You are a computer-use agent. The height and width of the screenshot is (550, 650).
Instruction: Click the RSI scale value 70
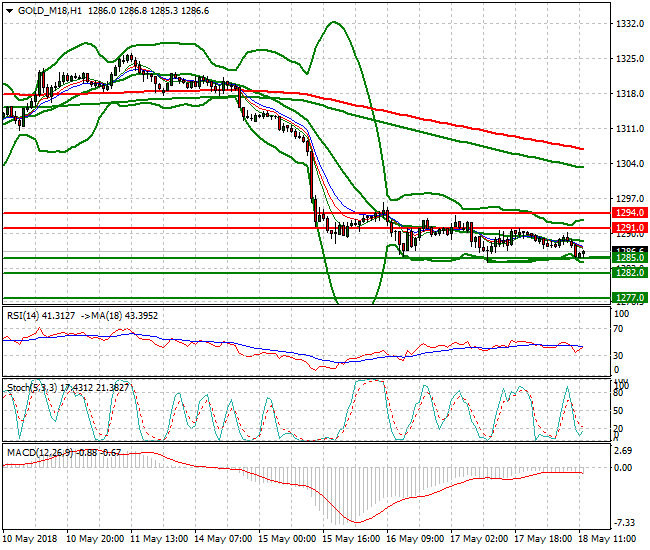[618, 329]
